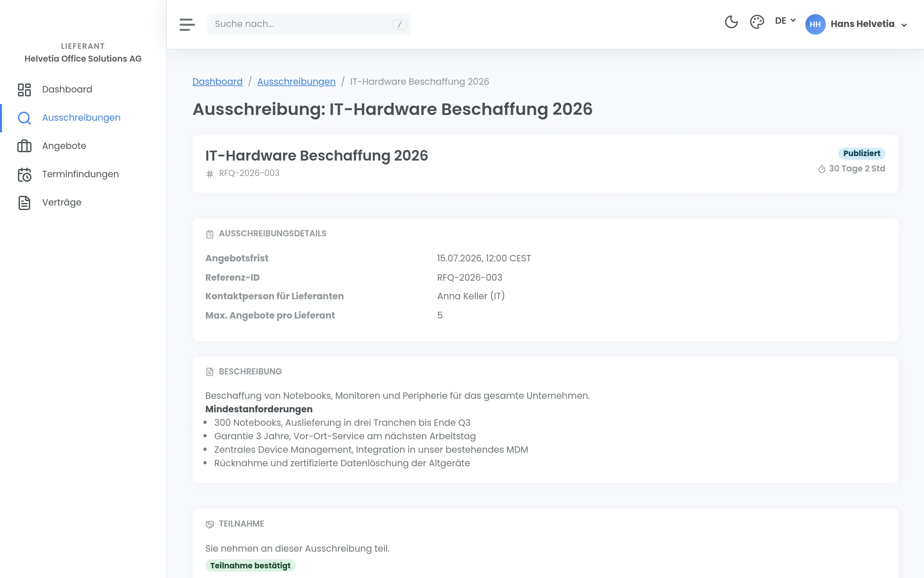
Task: Click the '300 Notebooks' requirement bullet
Action: [342, 423]
